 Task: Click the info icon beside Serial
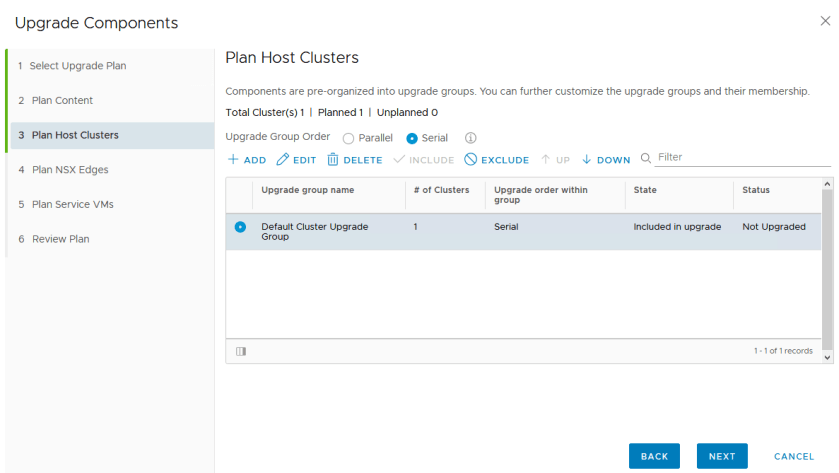[x=470, y=138]
